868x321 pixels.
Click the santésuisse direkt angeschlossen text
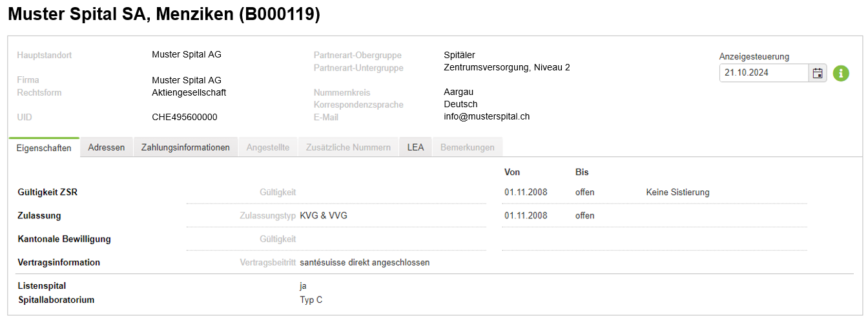(365, 263)
